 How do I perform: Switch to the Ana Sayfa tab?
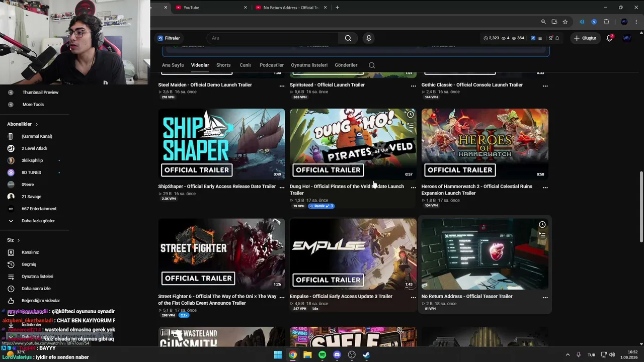[x=173, y=65]
